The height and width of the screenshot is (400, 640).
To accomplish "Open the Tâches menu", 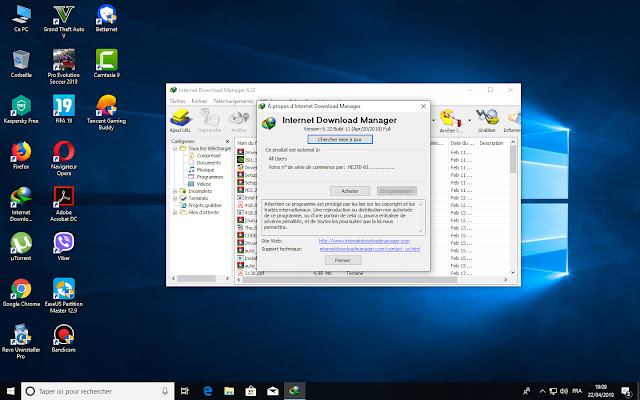I will click(177, 101).
